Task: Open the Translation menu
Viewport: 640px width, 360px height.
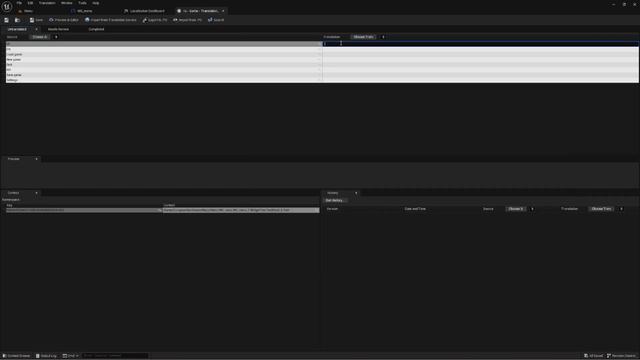Action: point(47,3)
